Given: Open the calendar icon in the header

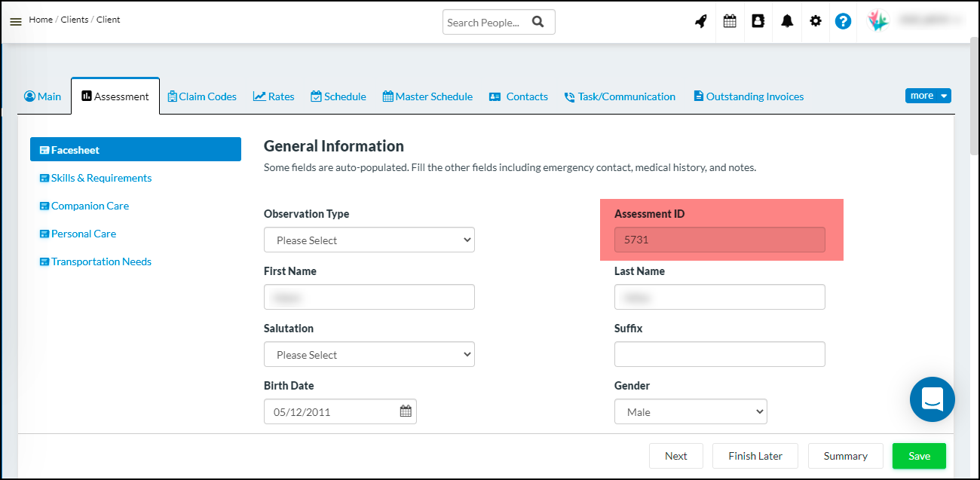Looking at the screenshot, I should pyautogui.click(x=730, y=21).
